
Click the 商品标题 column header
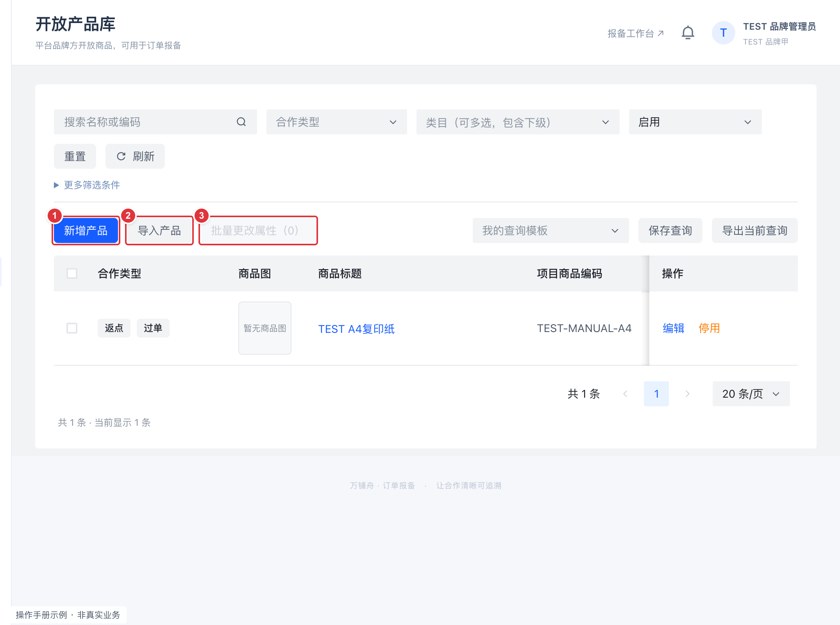point(340,273)
